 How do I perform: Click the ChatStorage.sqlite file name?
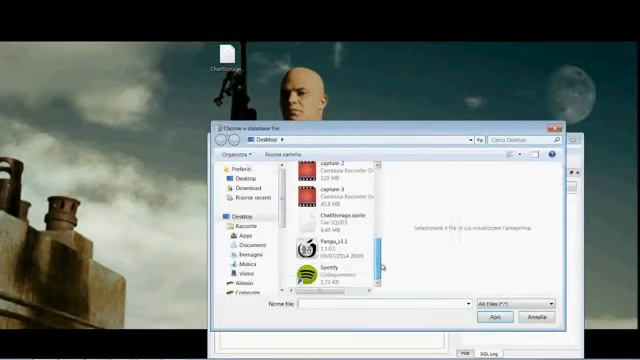(343, 215)
